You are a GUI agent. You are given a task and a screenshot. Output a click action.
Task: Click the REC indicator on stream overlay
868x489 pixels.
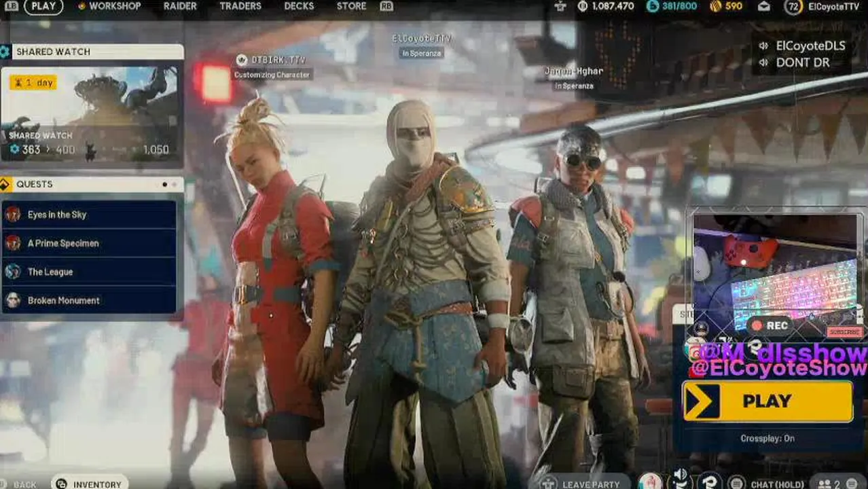pos(770,325)
